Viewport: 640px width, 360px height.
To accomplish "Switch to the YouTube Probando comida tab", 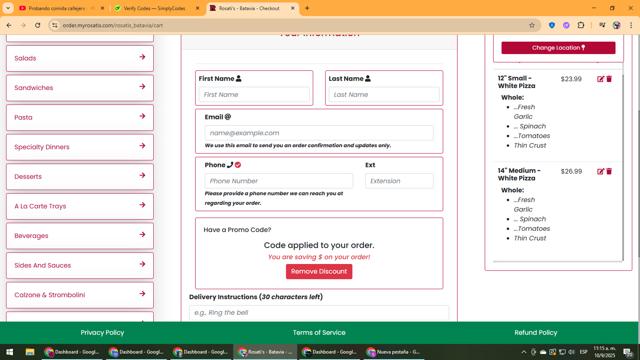I will click(57, 8).
